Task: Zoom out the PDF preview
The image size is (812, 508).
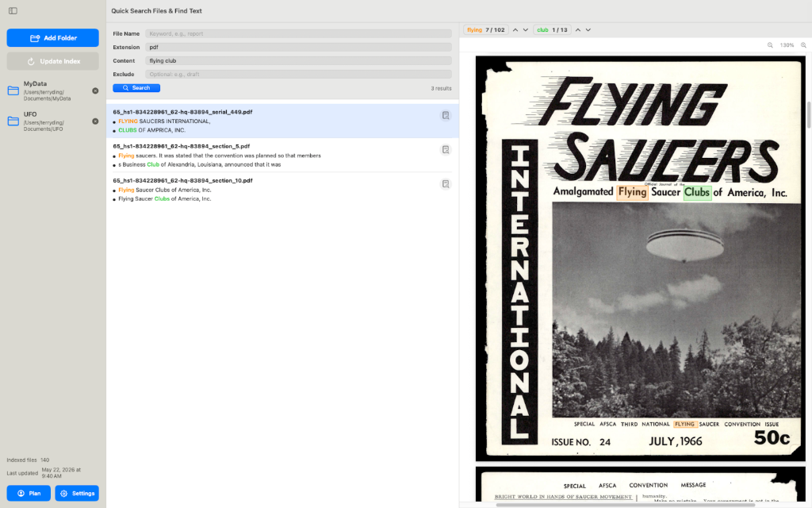Action: point(770,45)
